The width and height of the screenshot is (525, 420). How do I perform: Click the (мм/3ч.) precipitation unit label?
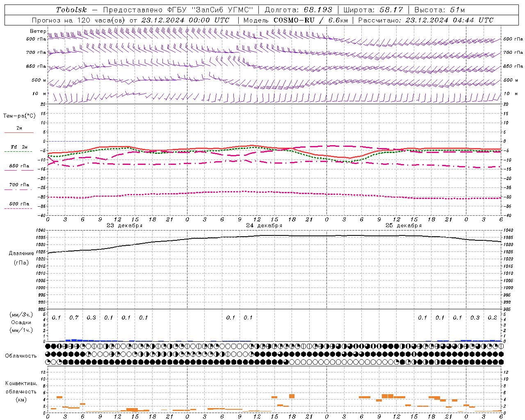click(x=21, y=315)
